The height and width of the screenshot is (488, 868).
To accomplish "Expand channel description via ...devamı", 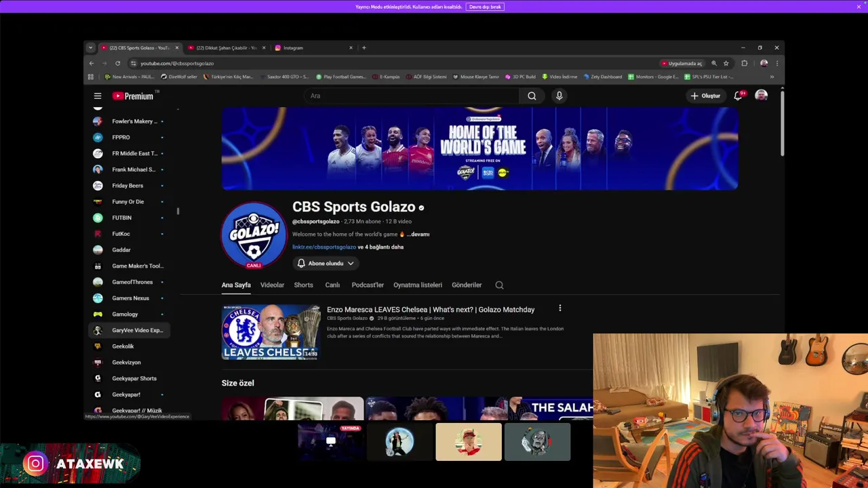I will click(x=418, y=235).
